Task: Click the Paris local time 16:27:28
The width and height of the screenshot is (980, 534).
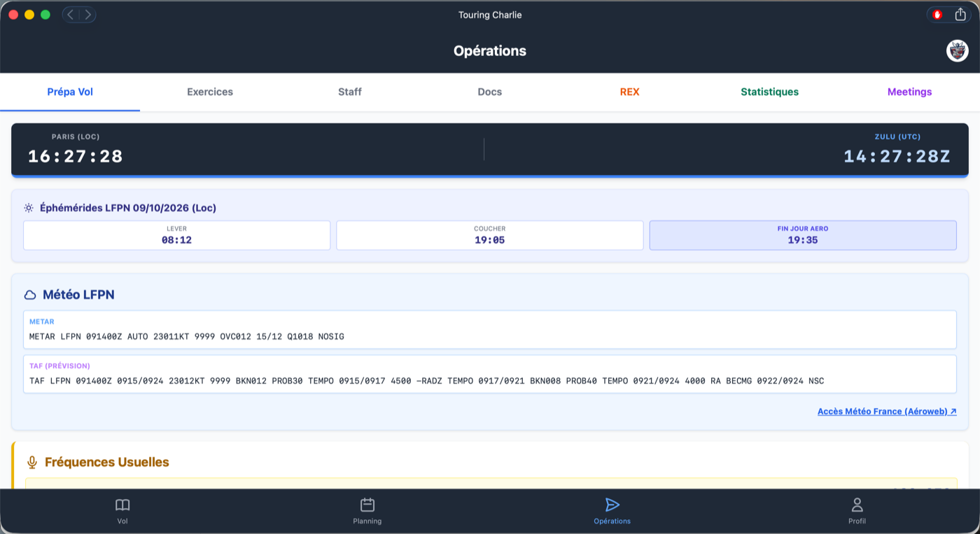Action: tap(76, 156)
